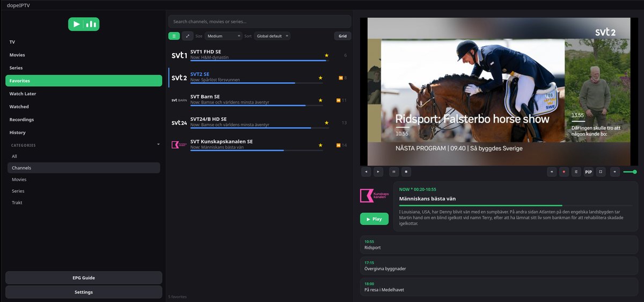This screenshot has height=302, width=644.
Task: Click the svt Barn channel logo
Action: pyautogui.click(x=179, y=100)
